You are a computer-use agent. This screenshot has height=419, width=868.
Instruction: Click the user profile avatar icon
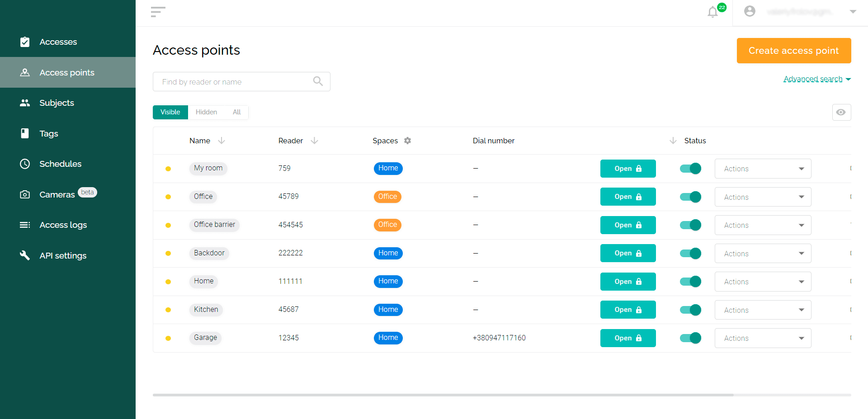click(750, 11)
